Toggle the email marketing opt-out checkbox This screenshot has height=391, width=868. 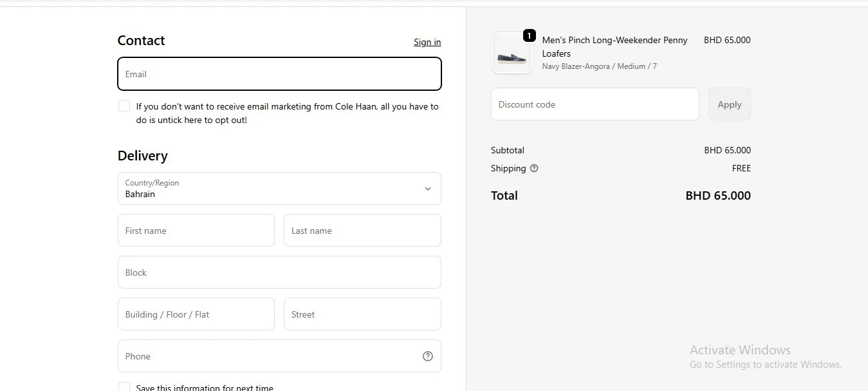click(x=124, y=106)
